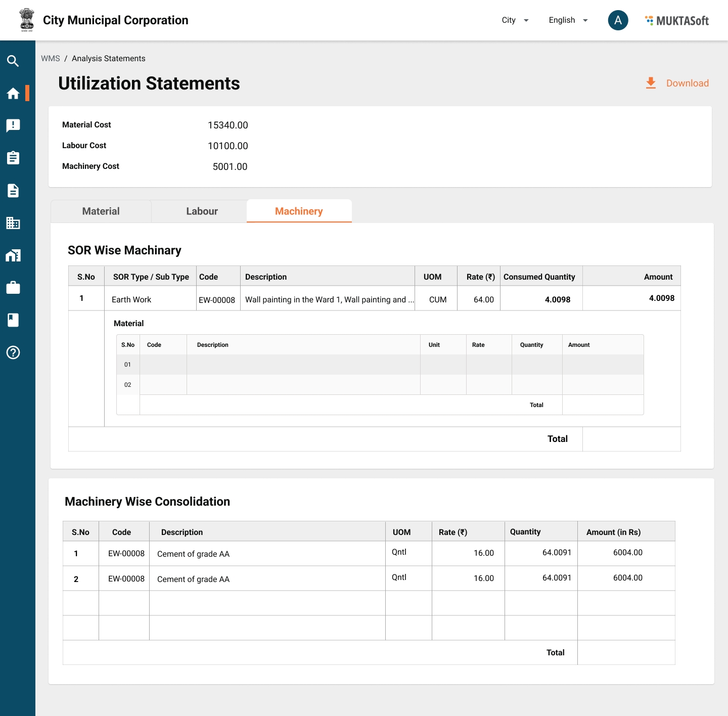Image resolution: width=728 pixels, height=716 pixels.
Task: Select the Machinery tab
Action: point(299,211)
